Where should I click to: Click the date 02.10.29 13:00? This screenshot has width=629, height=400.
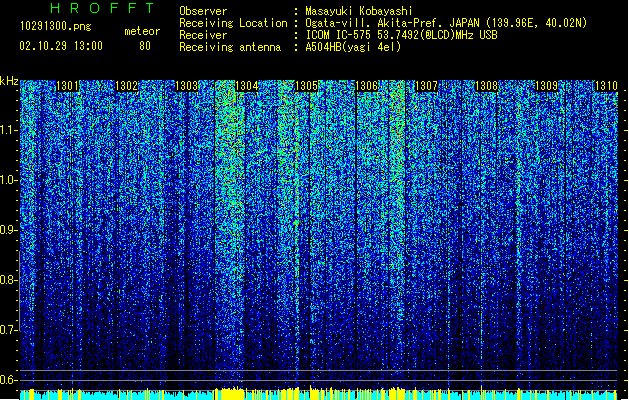click(x=61, y=46)
